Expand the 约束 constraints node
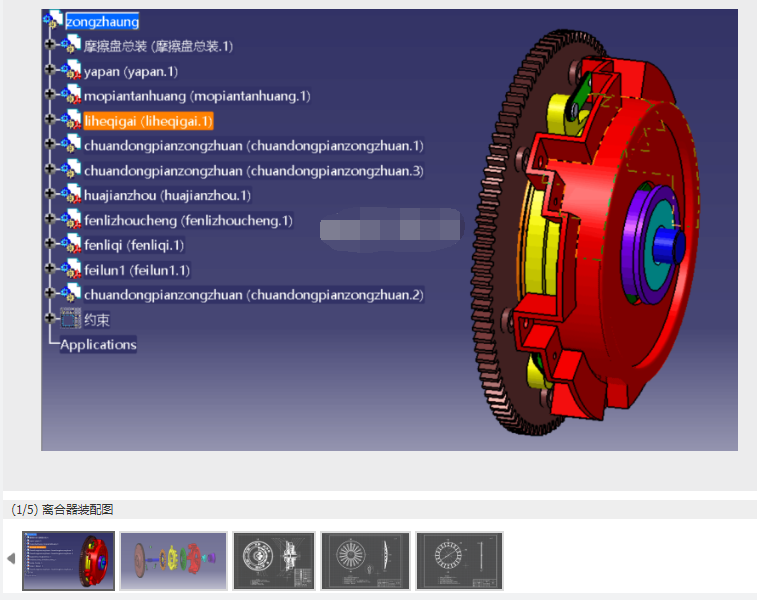Viewport: 757px width, 600px height. click(x=50, y=318)
